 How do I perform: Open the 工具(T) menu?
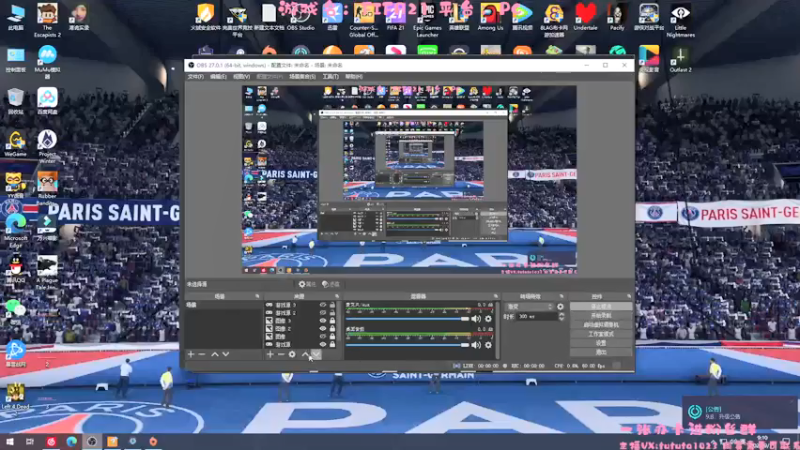point(330,77)
